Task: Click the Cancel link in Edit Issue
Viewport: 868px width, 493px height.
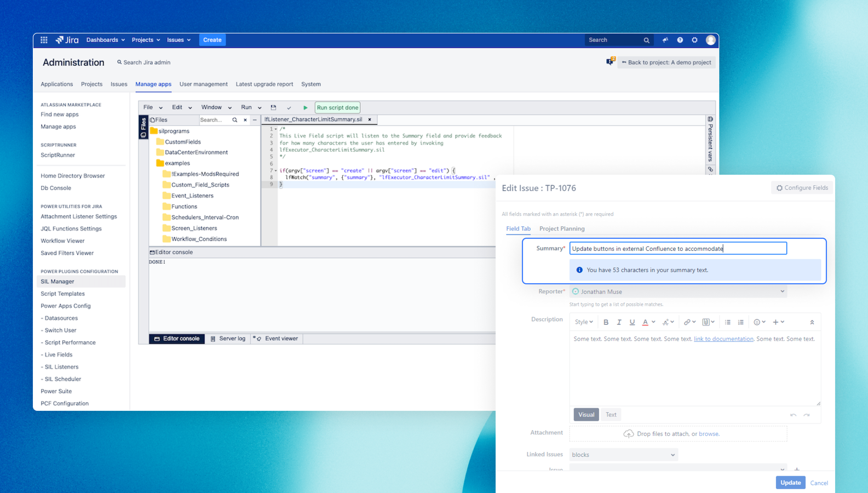Action: pyautogui.click(x=819, y=483)
